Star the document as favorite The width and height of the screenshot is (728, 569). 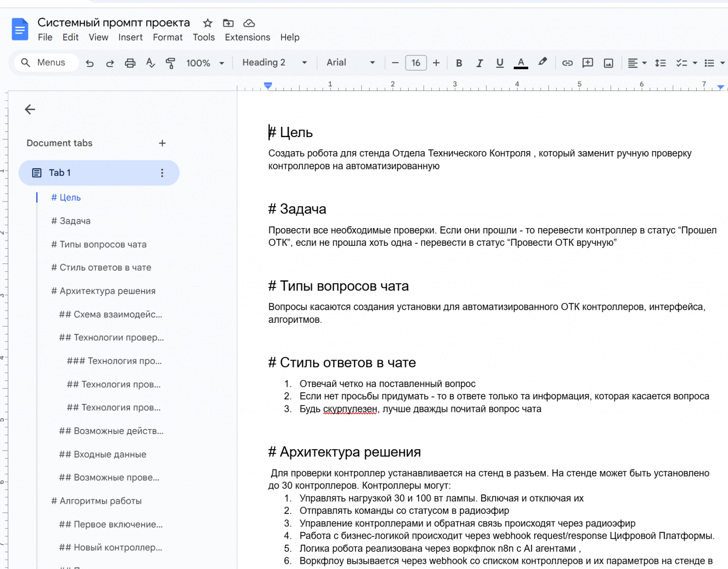coord(207,22)
